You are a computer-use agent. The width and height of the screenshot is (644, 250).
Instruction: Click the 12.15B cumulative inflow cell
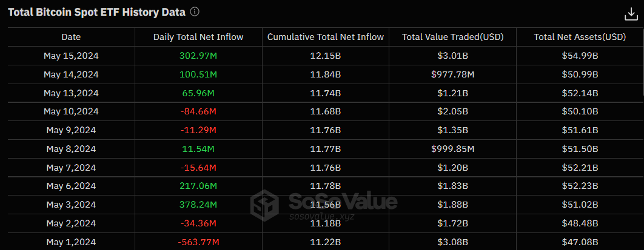(326, 56)
